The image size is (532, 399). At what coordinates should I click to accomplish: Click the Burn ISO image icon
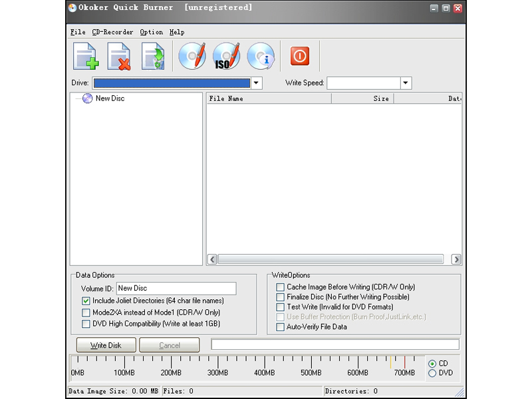coord(226,56)
